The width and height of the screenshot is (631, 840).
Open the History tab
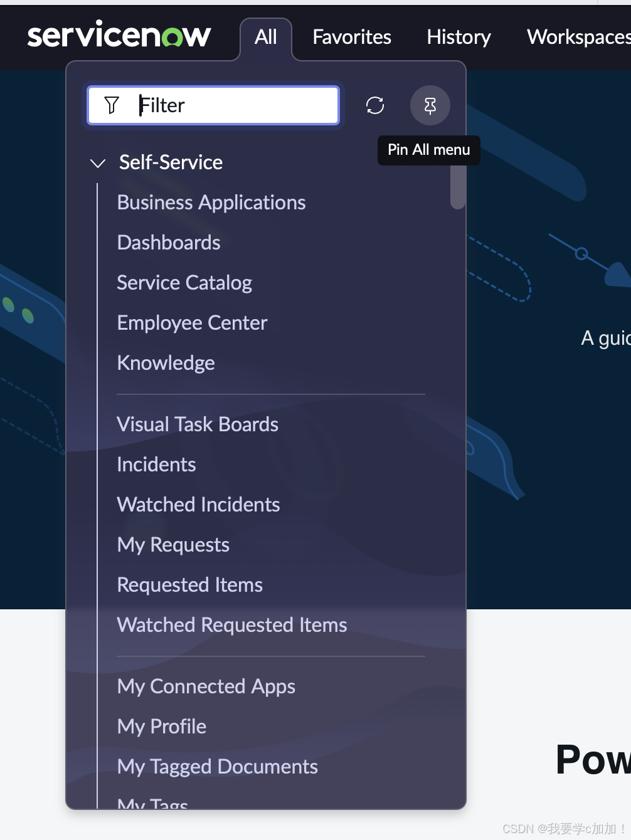click(x=459, y=37)
